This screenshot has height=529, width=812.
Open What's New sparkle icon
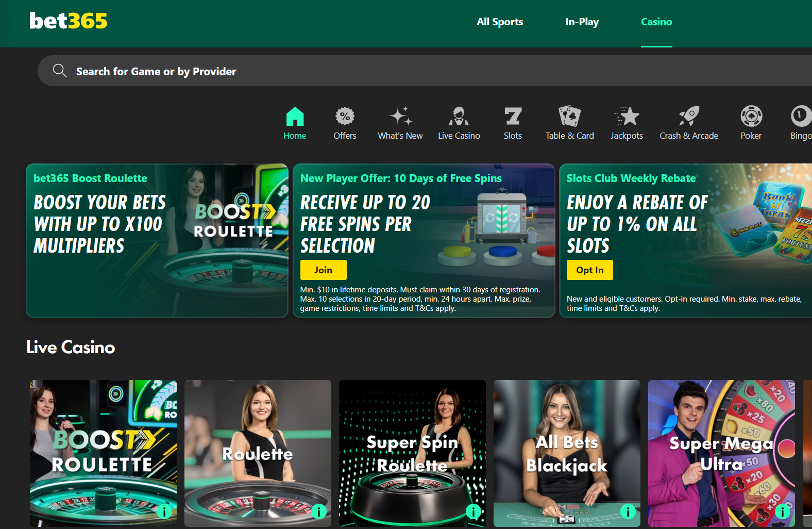(x=400, y=117)
